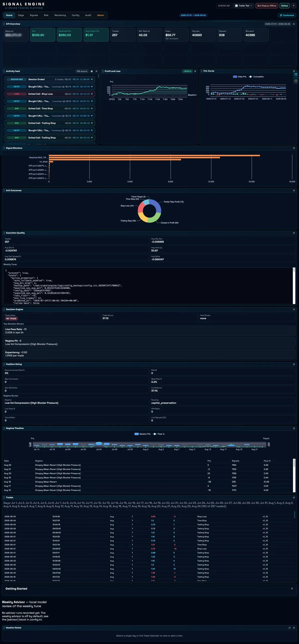This screenshot has height=644, width=299.
Task: Expand the Exited Call Stop Loss row
Action: 50,94
